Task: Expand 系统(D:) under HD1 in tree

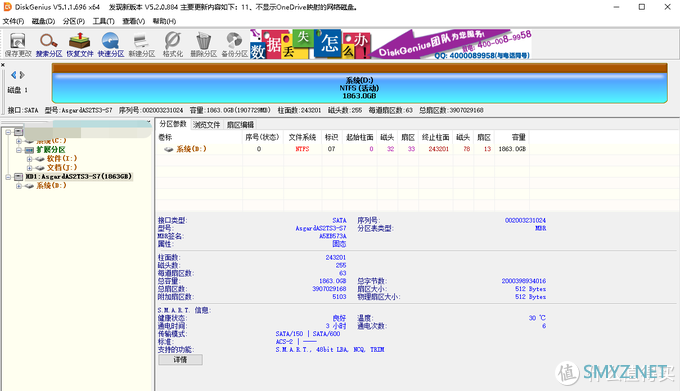Action: point(19,186)
